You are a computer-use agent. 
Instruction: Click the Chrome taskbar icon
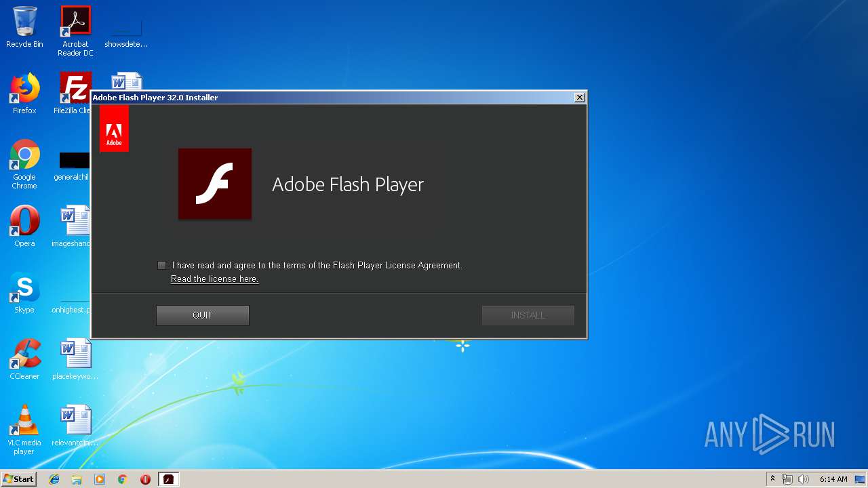click(123, 479)
